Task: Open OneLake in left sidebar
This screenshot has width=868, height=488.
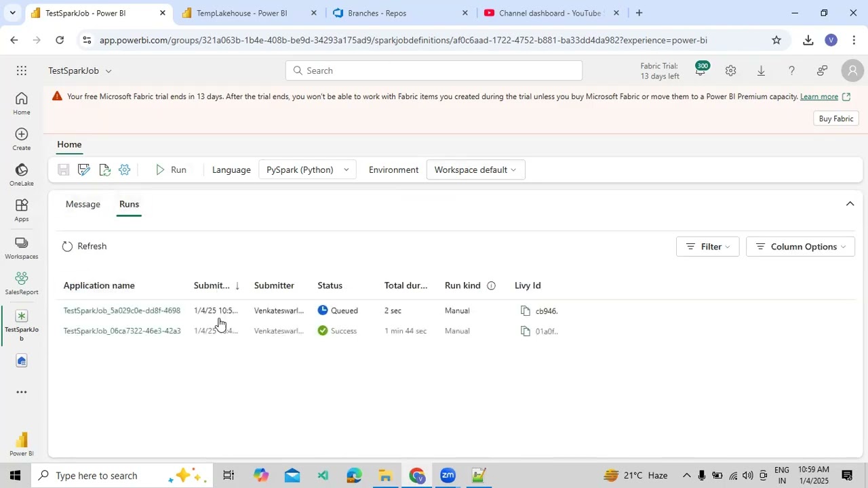Action: click(x=22, y=175)
